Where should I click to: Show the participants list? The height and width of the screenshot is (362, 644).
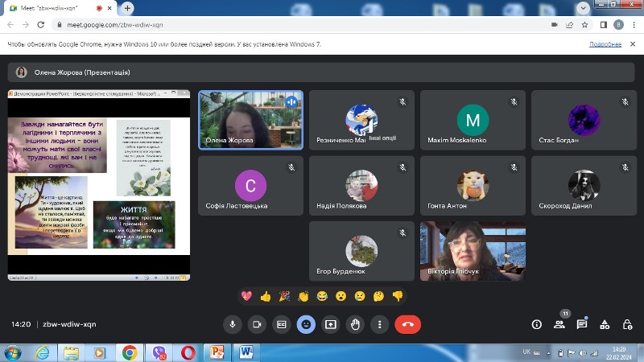pyautogui.click(x=559, y=325)
